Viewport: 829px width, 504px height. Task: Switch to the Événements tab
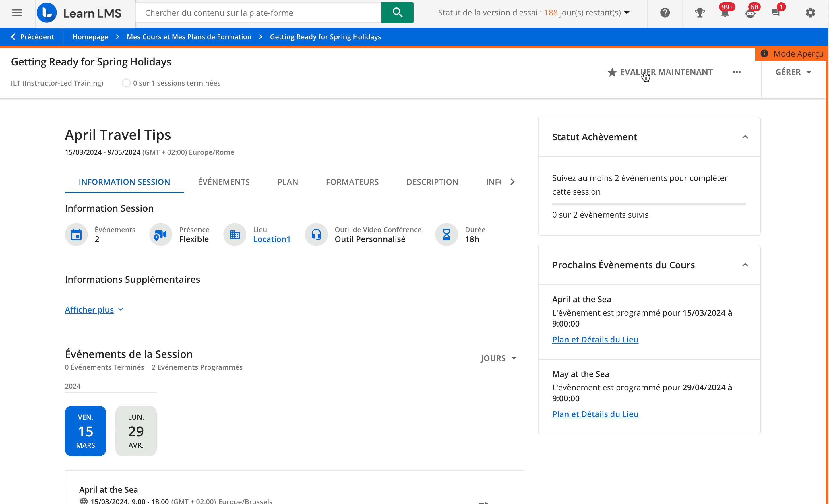(224, 182)
